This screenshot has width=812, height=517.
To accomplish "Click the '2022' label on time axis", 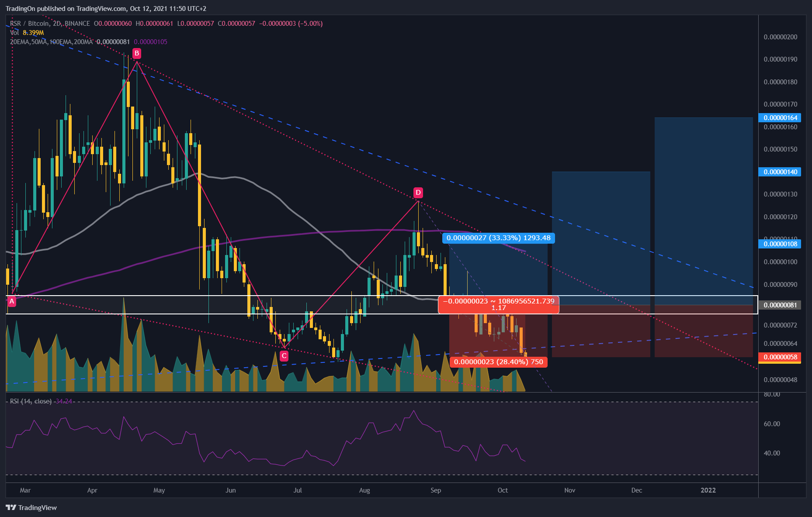I will (x=708, y=490).
